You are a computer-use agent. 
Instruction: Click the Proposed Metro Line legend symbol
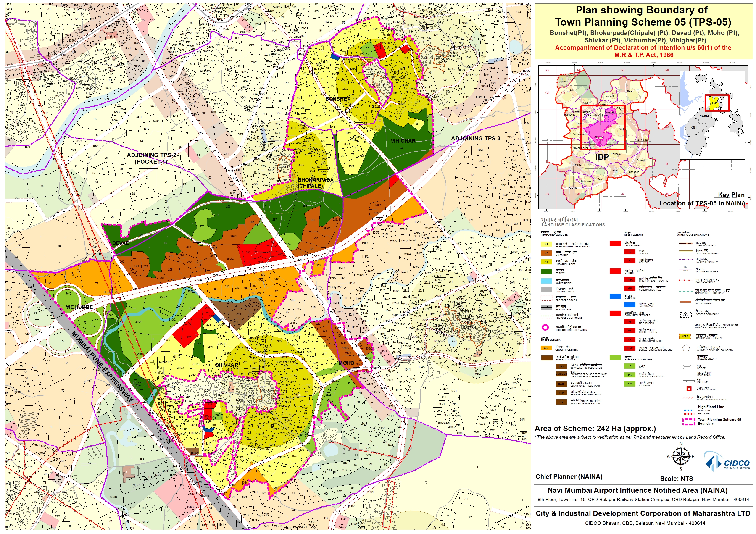tap(546, 316)
